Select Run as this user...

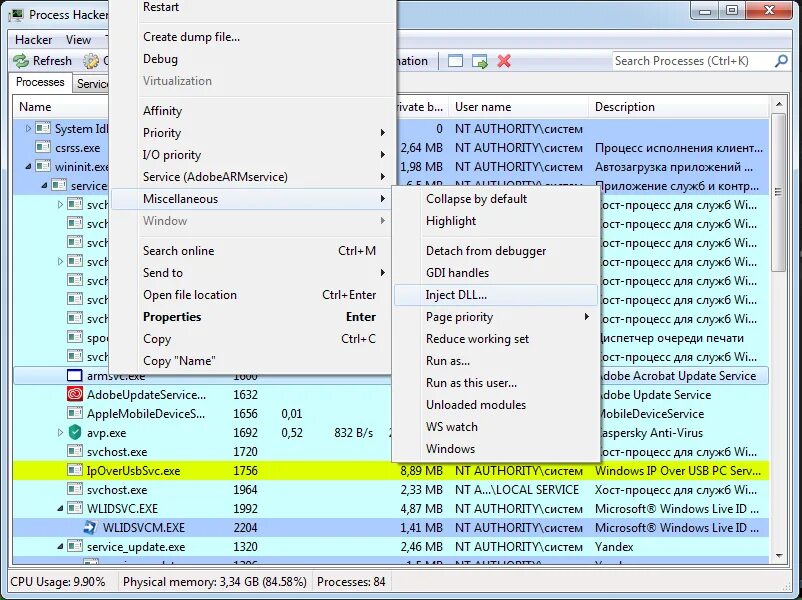[x=496, y=383]
